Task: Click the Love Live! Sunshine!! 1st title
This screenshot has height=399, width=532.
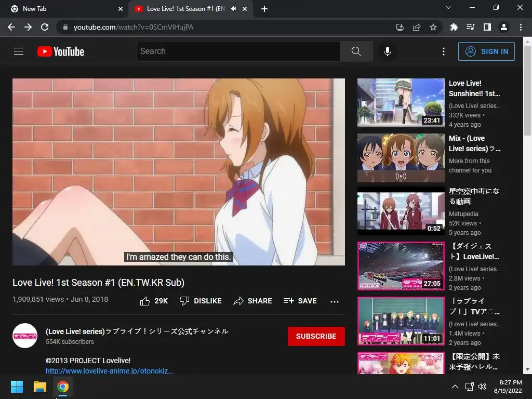Action: (474, 88)
